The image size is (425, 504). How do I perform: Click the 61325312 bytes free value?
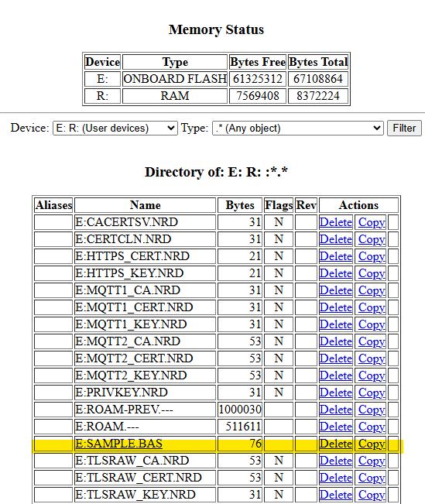[258, 79]
